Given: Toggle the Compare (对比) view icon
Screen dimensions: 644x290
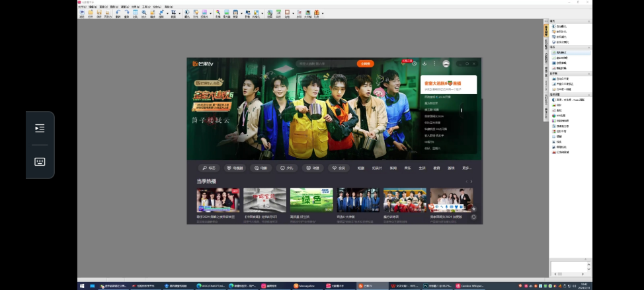Looking at the screenshot, I should [135, 14].
